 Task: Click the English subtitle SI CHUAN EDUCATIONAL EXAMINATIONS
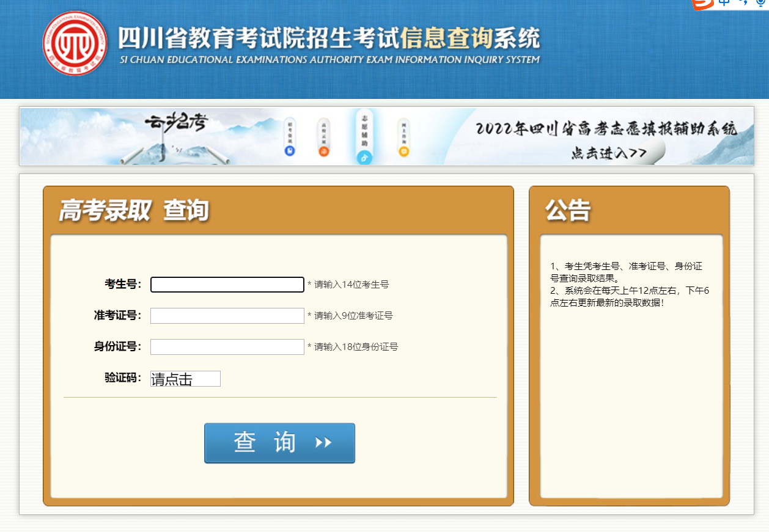pyautogui.click(x=330, y=60)
